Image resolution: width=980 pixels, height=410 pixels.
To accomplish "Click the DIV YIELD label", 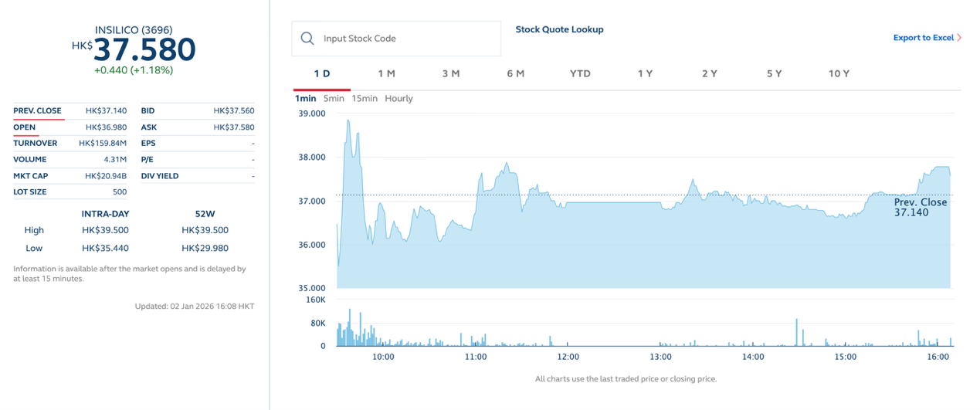I will (x=160, y=175).
